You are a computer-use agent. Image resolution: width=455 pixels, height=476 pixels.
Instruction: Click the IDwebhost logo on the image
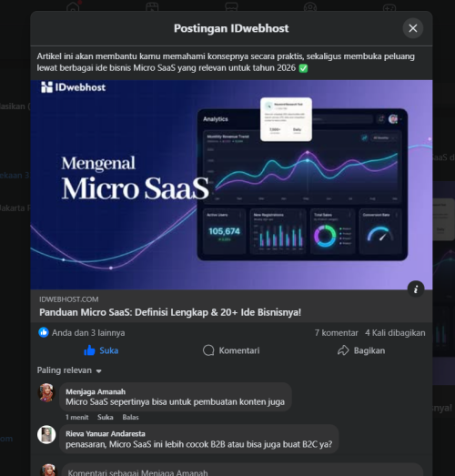(74, 87)
